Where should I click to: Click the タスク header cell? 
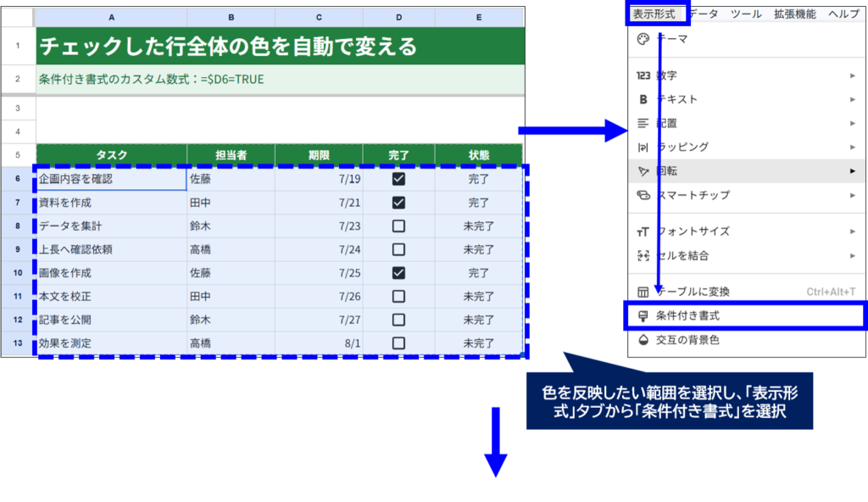click(111, 155)
